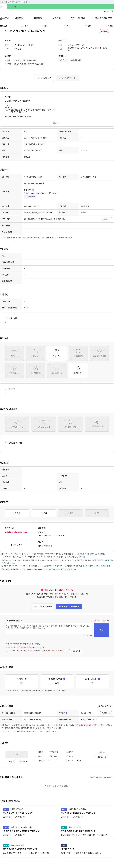Click the company 홈페이지 button
114x868 pixels.
102,752
